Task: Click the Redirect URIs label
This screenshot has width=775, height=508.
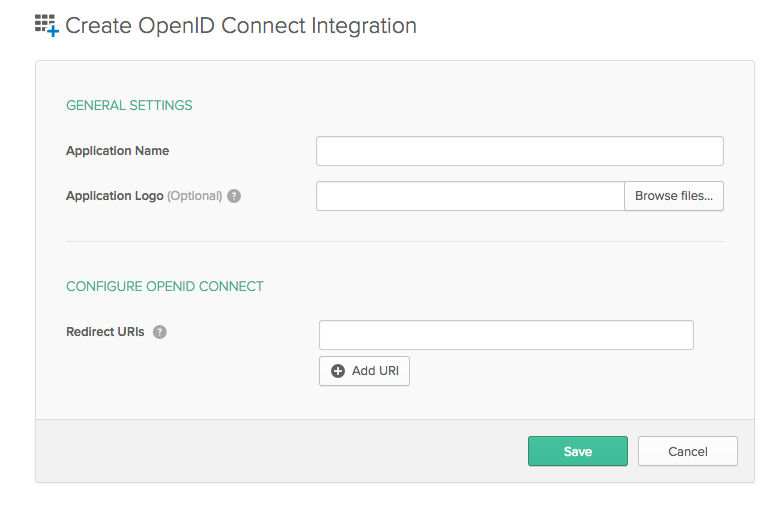Action: pyautogui.click(x=105, y=332)
